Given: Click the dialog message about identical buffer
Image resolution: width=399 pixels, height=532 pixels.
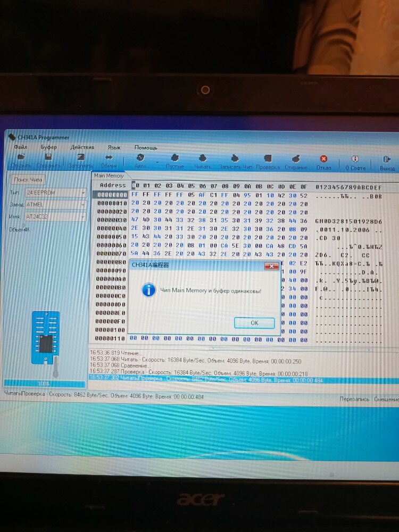Looking at the screenshot, I should [x=211, y=291].
